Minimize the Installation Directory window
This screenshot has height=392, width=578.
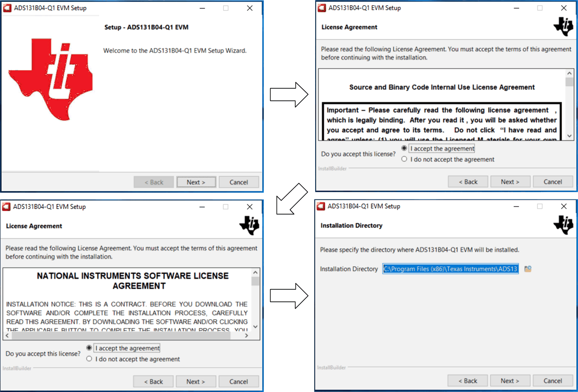pyautogui.click(x=516, y=206)
